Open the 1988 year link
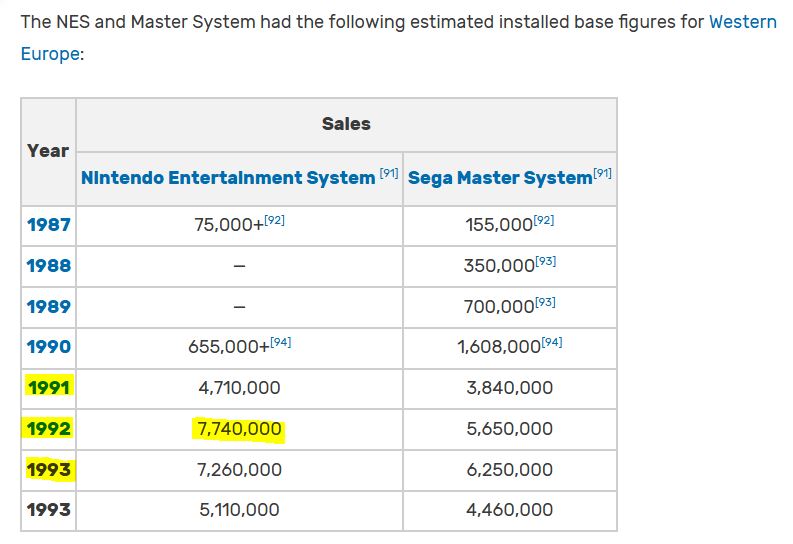 [49, 265]
